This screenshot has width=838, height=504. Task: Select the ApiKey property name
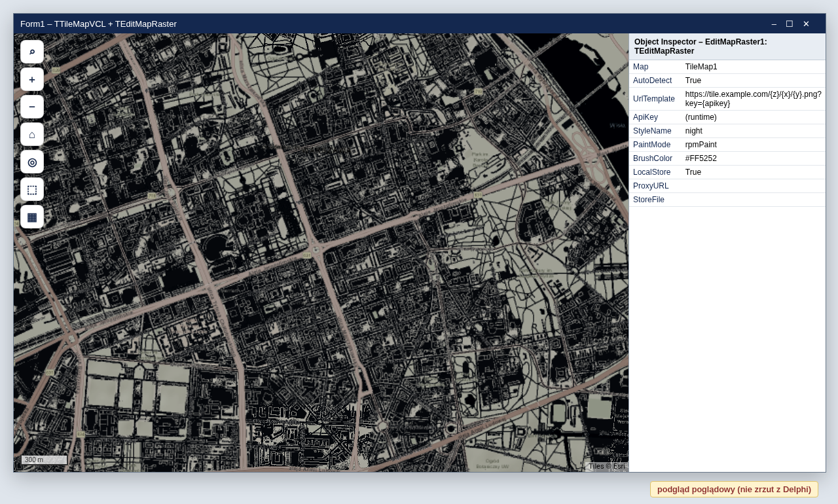coord(646,117)
